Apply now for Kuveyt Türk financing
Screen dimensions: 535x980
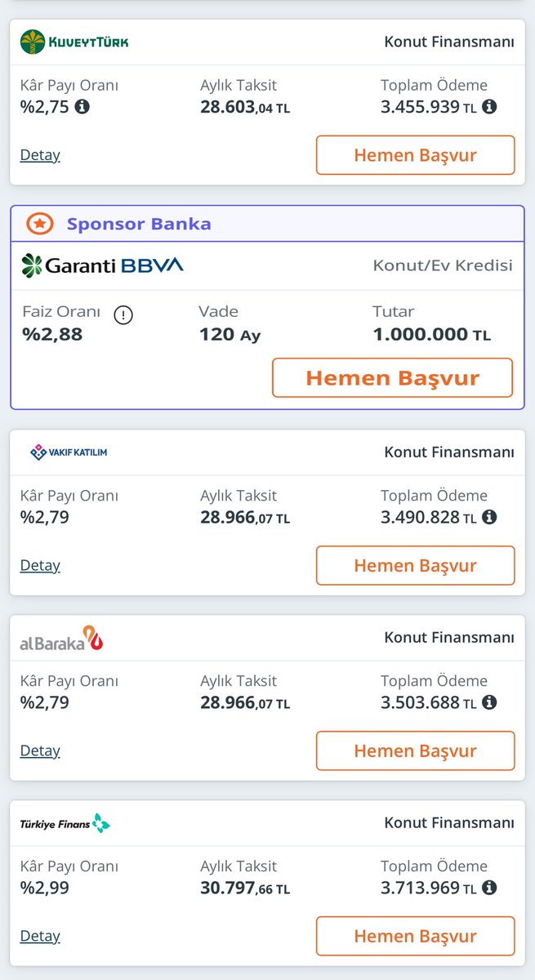[x=415, y=155]
